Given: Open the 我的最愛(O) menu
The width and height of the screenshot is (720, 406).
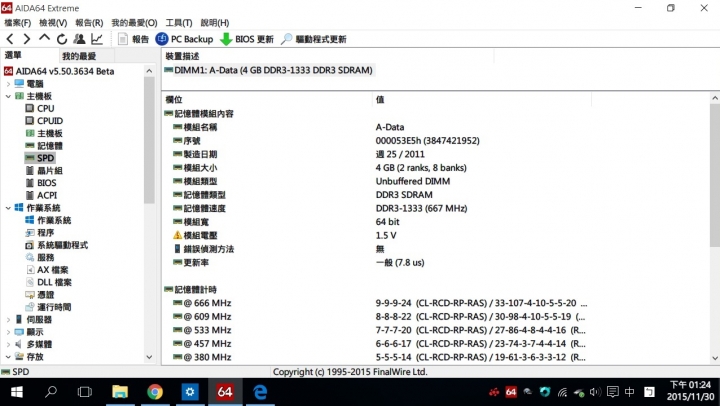Looking at the screenshot, I should pyautogui.click(x=134, y=23).
